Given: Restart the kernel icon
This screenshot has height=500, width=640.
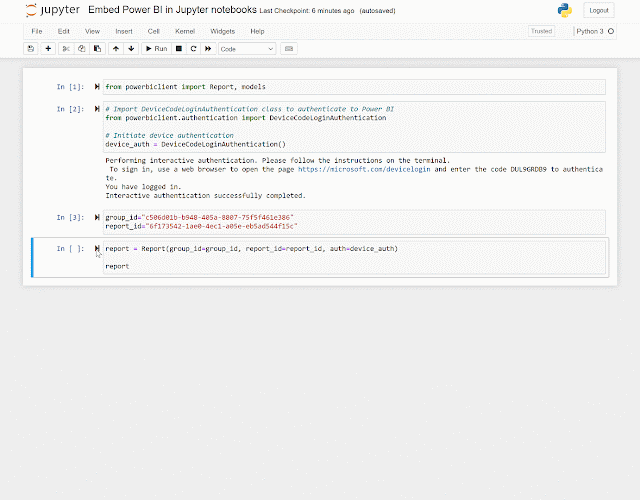Looking at the screenshot, I should pyautogui.click(x=193, y=49).
